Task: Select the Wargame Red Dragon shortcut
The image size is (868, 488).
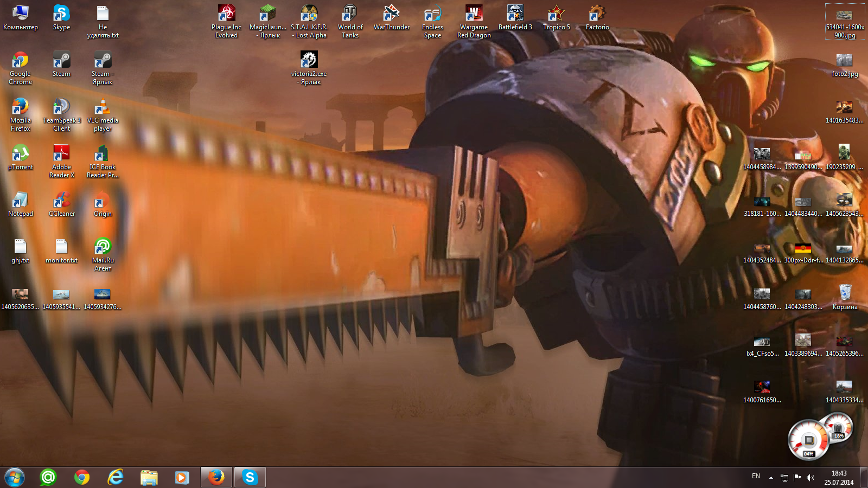Action: (x=474, y=22)
